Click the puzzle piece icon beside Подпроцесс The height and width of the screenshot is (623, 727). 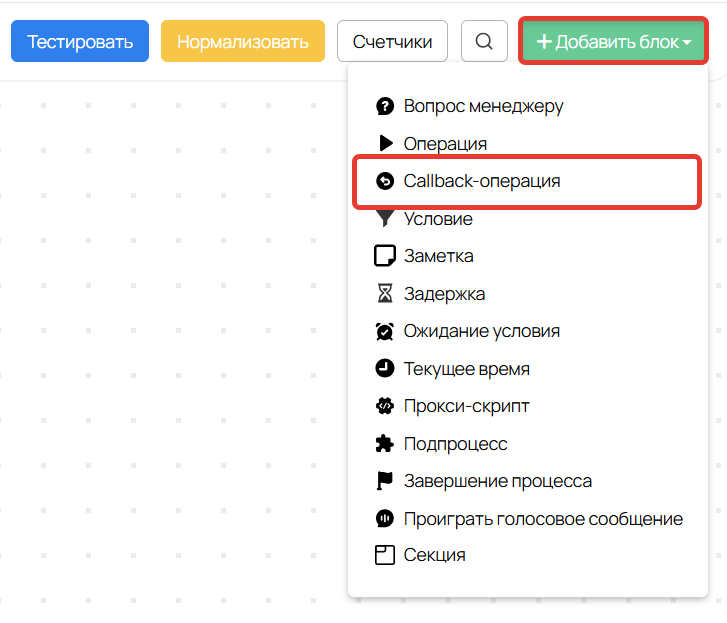pyautogui.click(x=385, y=444)
